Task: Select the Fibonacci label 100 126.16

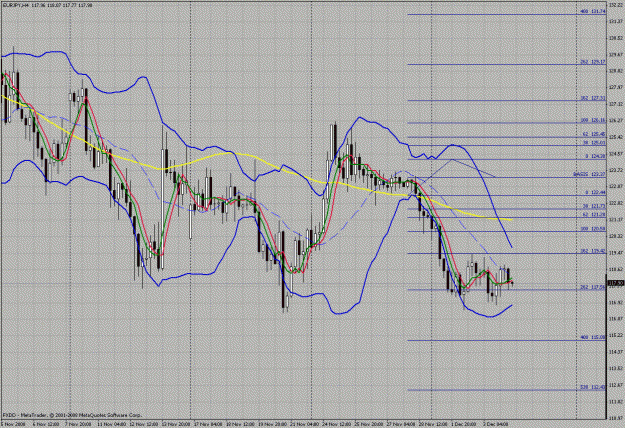Action: point(593,120)
